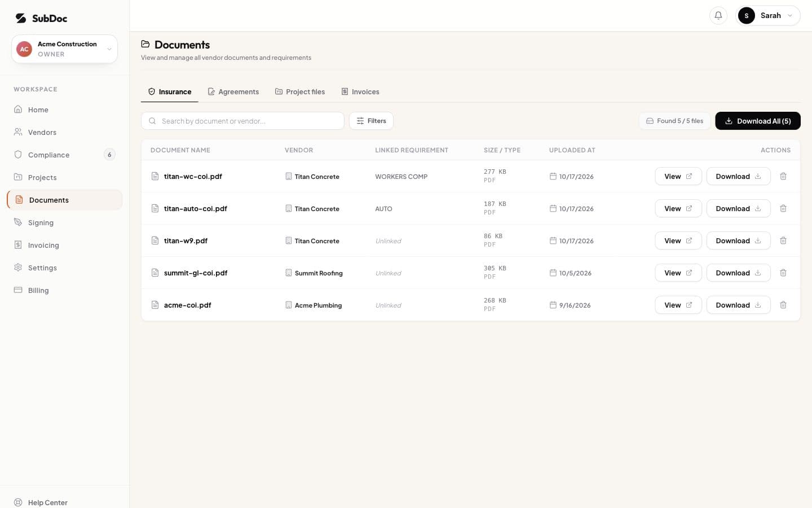Click the SubDoc logo icon
The width and height of the screenshot is (812, 508).
click(x=21, y=18)
